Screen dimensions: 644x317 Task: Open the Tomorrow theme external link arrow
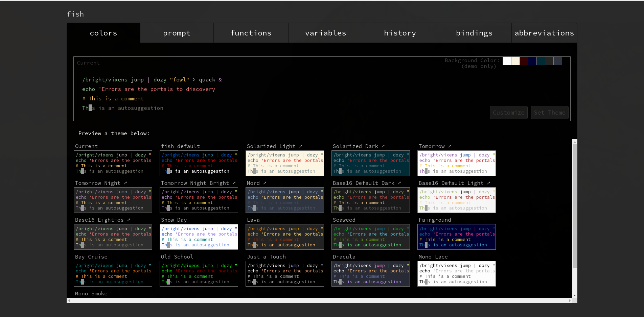click(x=450, y=146)
